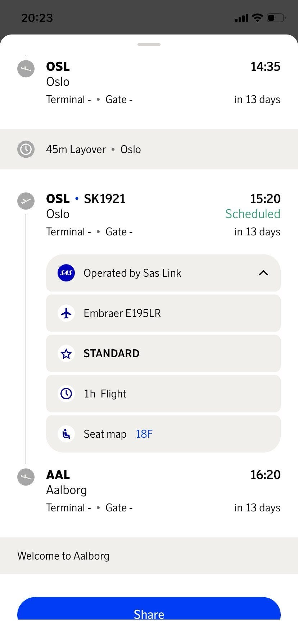This screenshot has height=644, width=298.
Task: Select the Embraer E195LR aircraft row
Action: tap(163, 313)
